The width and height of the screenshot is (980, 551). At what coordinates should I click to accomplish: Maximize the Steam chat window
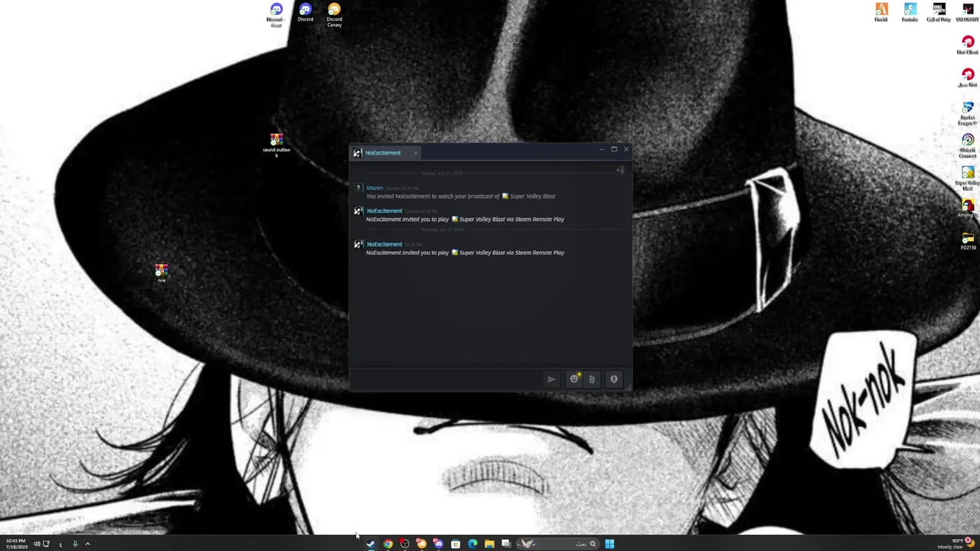coord(614,149)
